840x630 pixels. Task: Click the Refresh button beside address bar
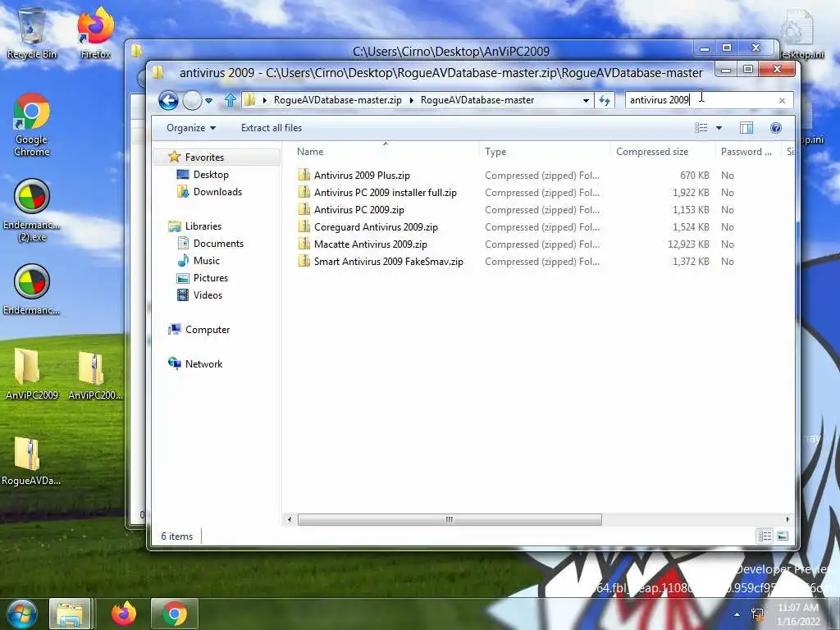point(605,100)
